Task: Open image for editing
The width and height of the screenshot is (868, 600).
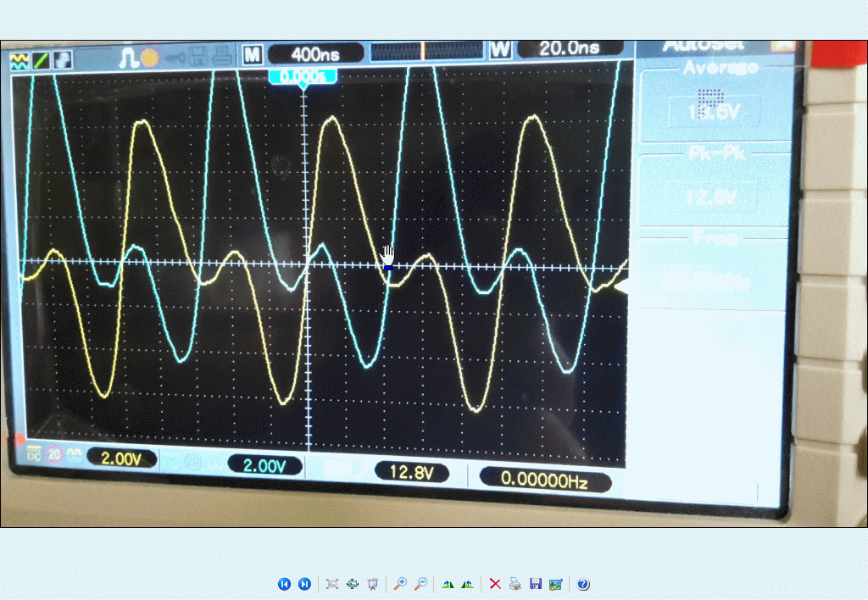Action: click(x=555, y=584)
